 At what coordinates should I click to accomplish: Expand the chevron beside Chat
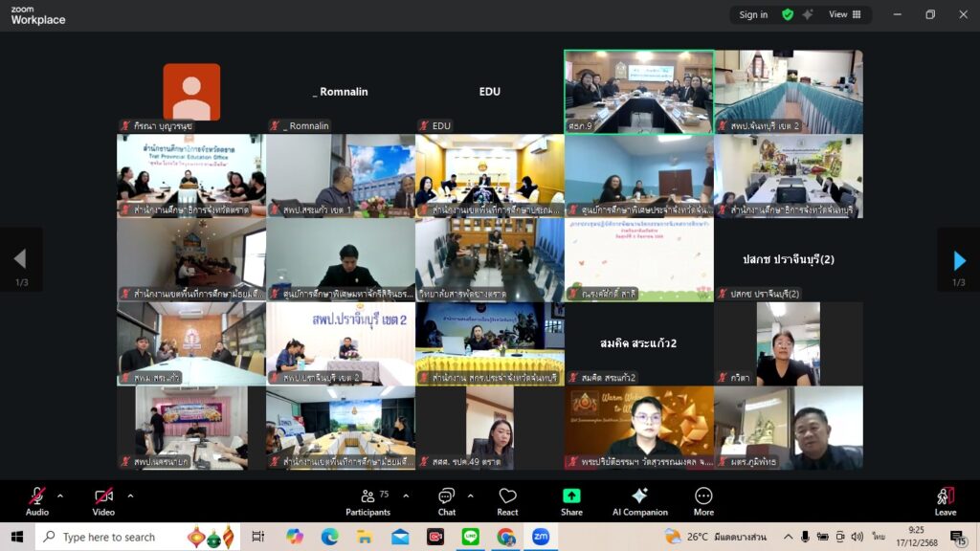pos(470,496)
